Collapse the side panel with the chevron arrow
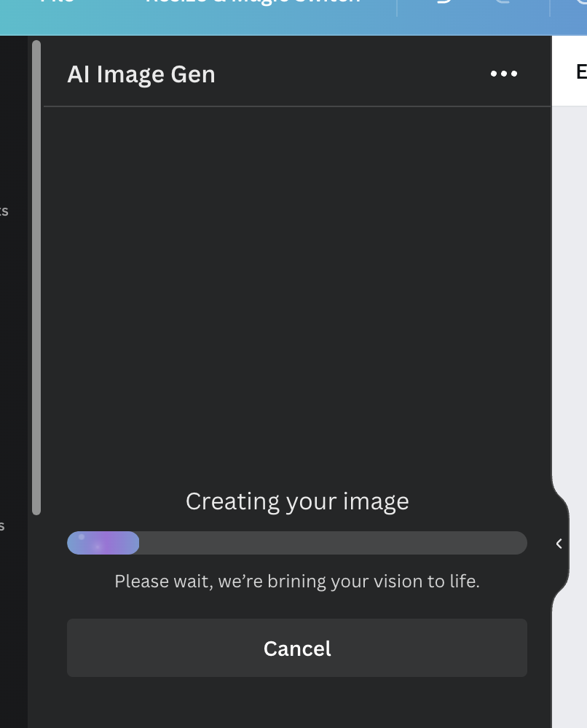Image resolution: width=587 pixels, height=728 pixels. click(x=559, y=544)
